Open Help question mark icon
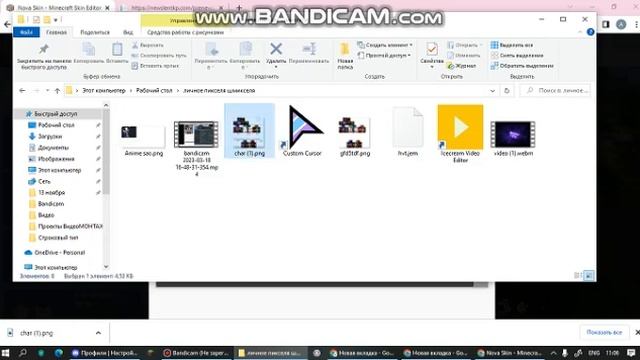 (x=590, y=32)
